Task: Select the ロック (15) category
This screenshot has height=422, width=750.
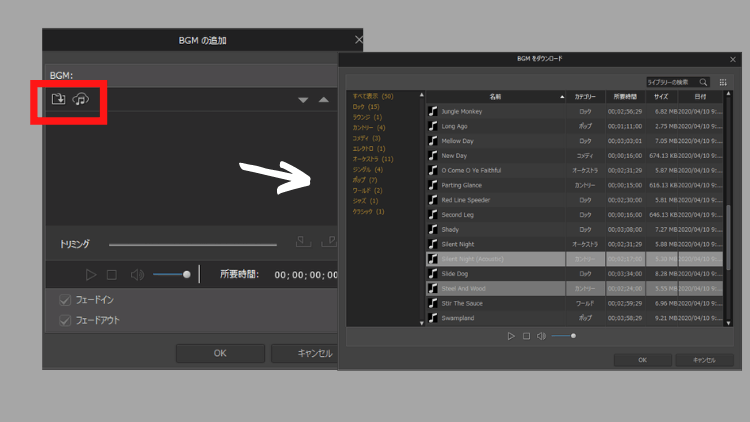Action: click(366, 107)
